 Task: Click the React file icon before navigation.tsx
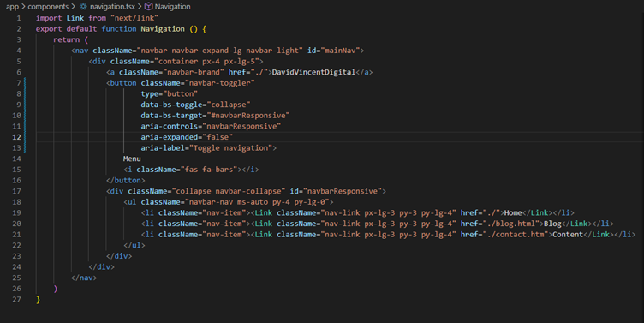tap(83, 7)
